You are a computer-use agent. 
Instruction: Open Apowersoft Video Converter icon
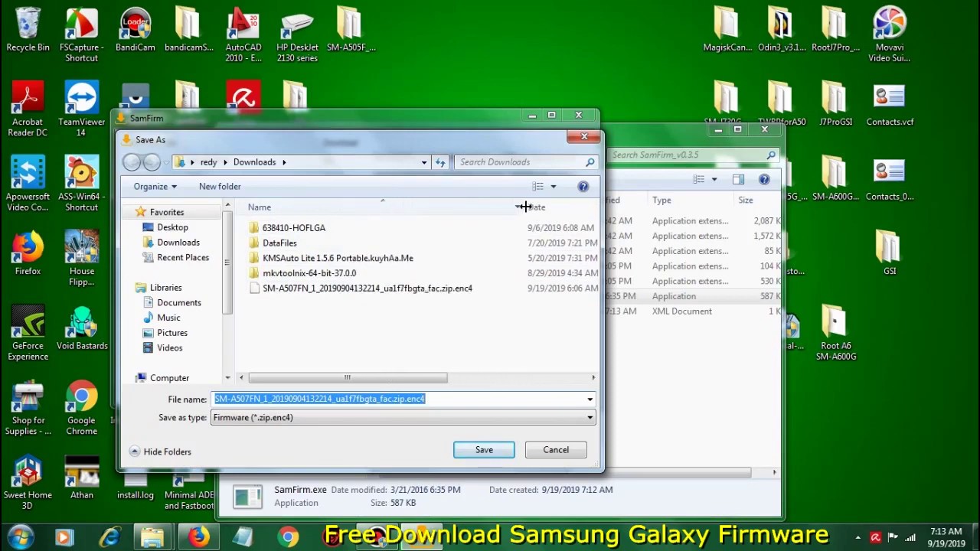coord(28,184)
